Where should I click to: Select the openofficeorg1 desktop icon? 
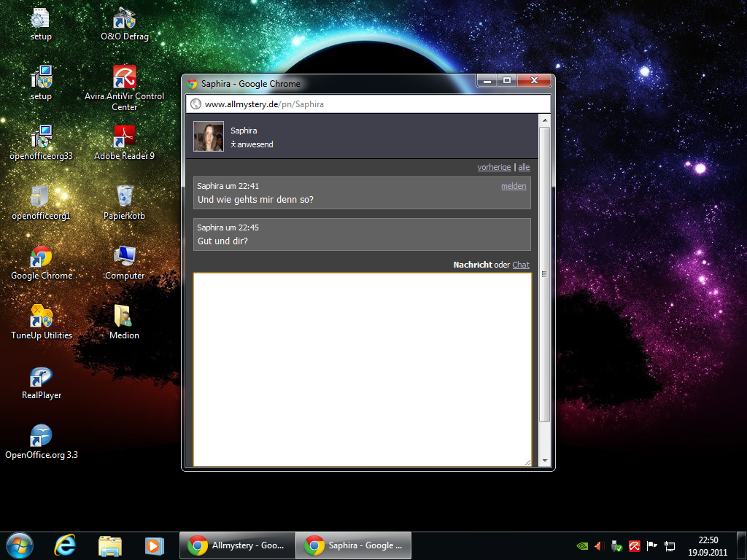41,203
